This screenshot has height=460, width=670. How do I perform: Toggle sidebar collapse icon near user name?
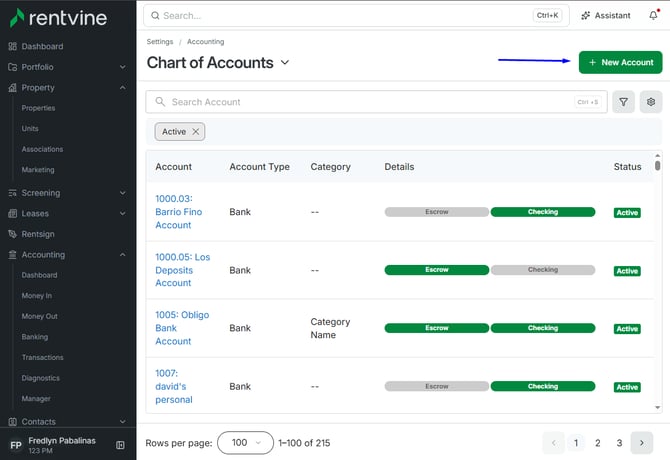[120, 445]
